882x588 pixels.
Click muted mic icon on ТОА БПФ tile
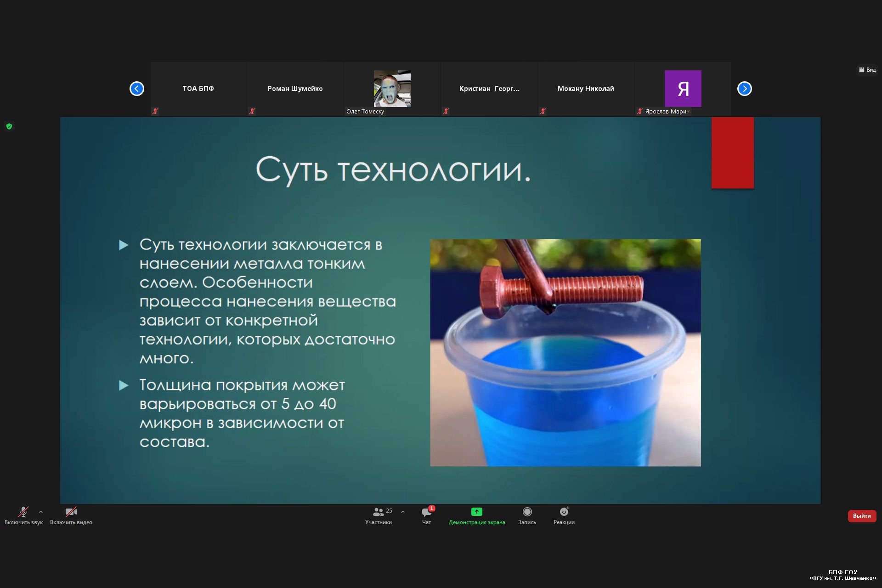tap(155, 111)
